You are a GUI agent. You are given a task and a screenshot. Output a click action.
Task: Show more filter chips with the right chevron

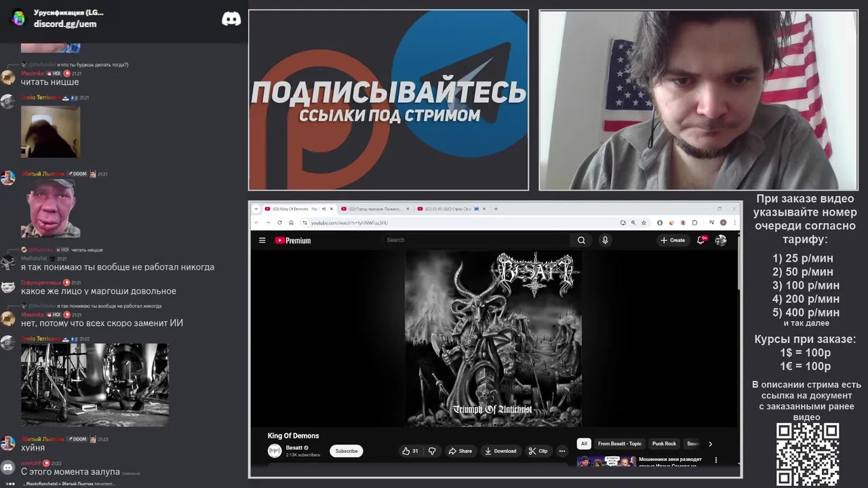click(x=710, y=444)
